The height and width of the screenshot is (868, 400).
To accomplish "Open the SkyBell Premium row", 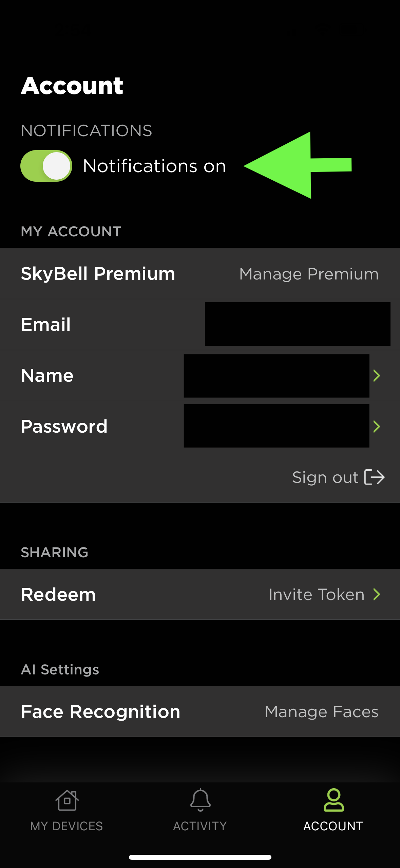I will pos(200,273).
